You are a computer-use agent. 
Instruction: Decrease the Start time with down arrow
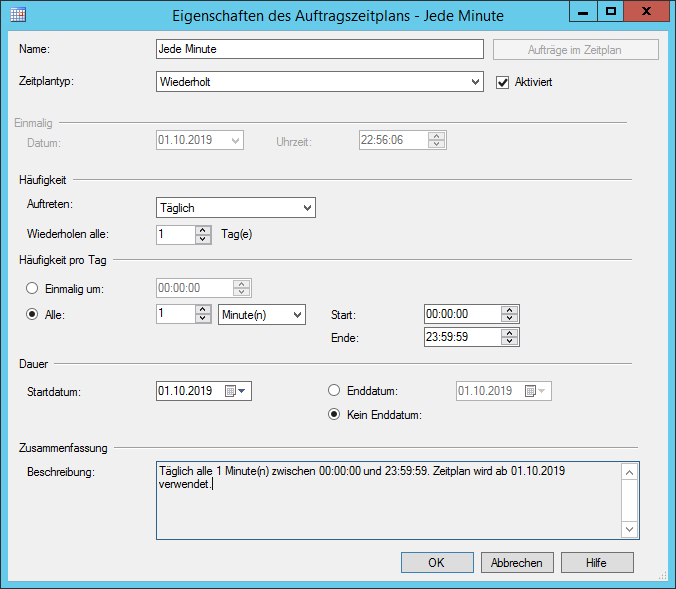click(510, 318)
